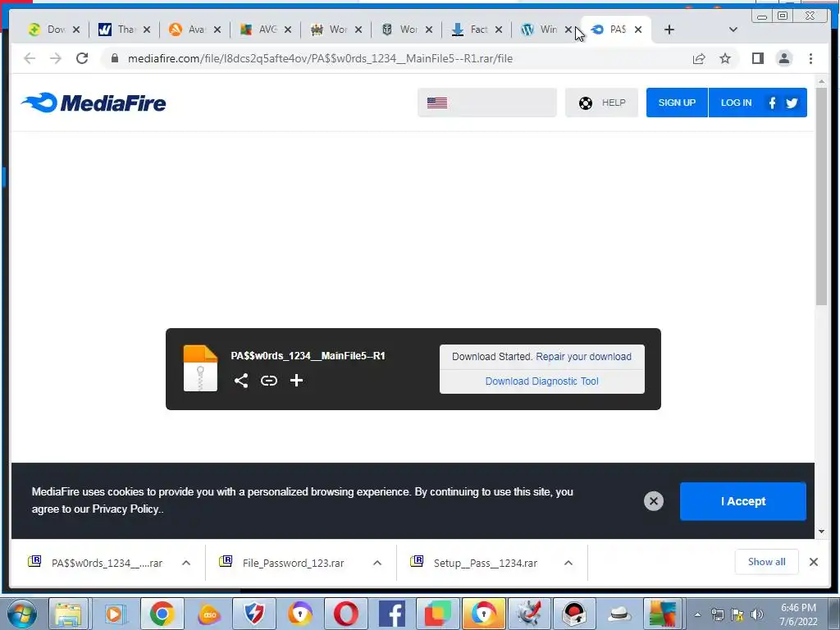Image resolution: width=840 pixels, height=630 pixels.
Task: Click the SIGN UP button
Action: [677, 103]
